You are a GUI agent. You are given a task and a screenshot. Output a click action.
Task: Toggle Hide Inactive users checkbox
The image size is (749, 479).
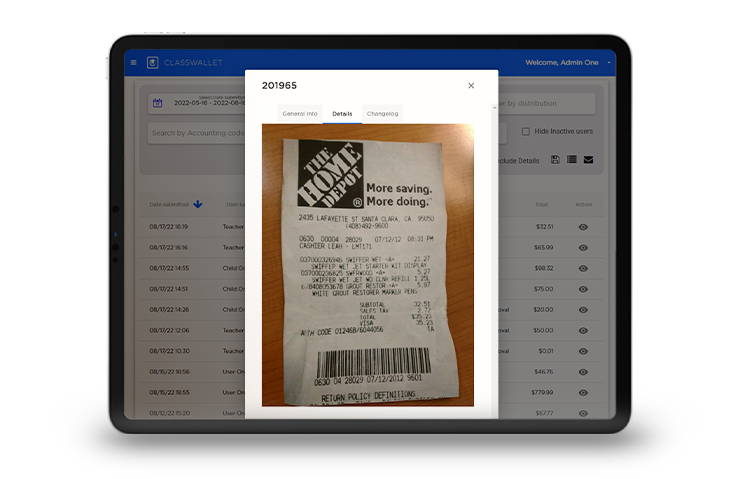tap(526, 131)
